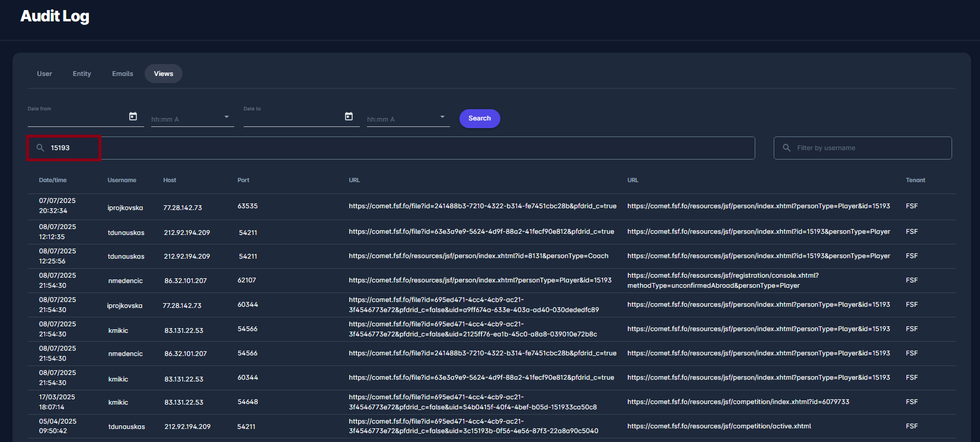
Task: Click the Date/time column header
Action: (x=53, y=180)
